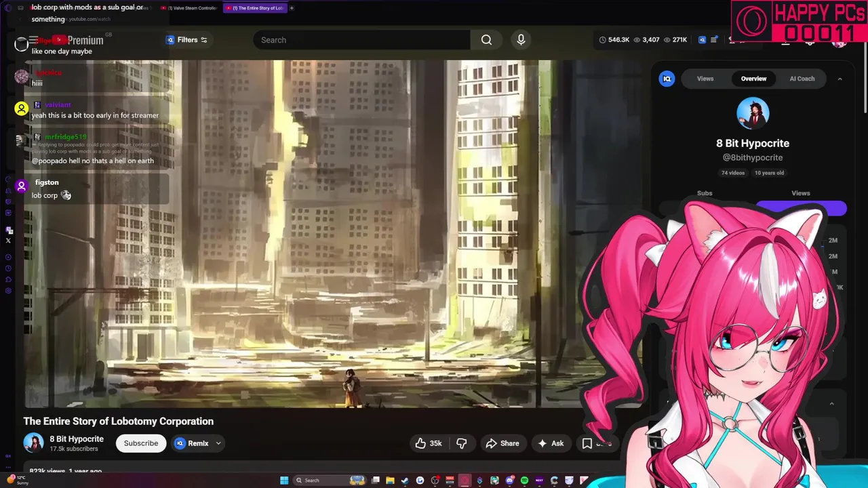The width and height of the screenshot is (868, 488).
Task: Subscribe to 8 Bit Hypocrite
Action: pyautogui.click(x=141, y=443)
